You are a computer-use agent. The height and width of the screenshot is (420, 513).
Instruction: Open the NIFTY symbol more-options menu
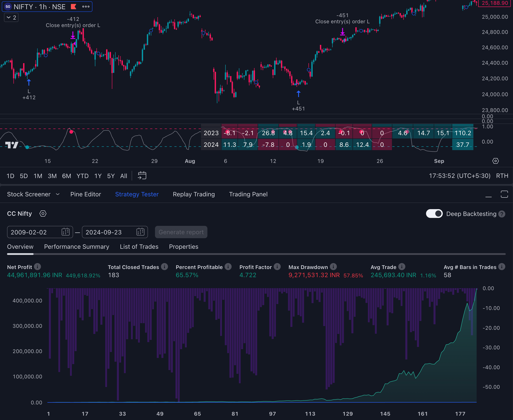(86, 6)
